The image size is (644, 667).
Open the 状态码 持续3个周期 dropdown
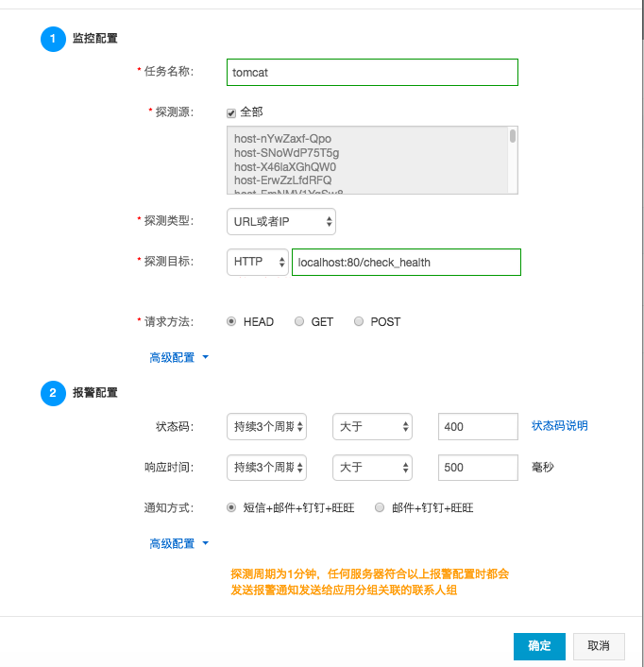266,426
